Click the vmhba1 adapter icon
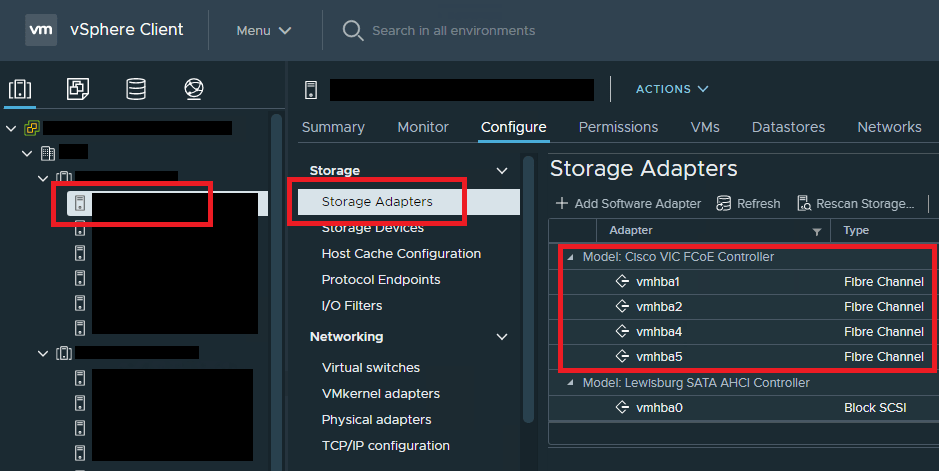The image size is (939, 471). coord(622,281)
